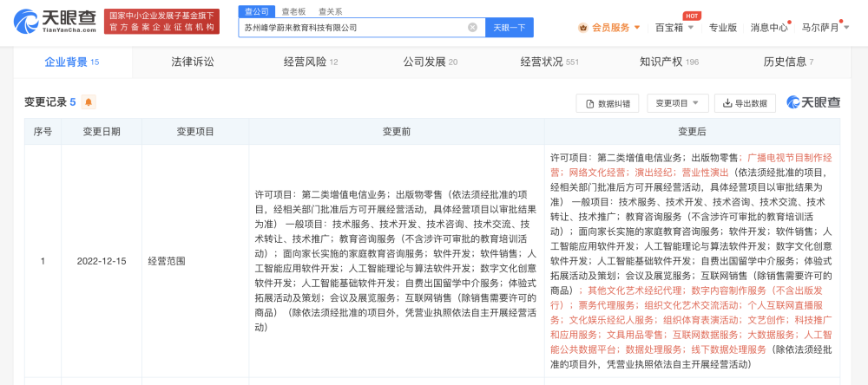Open the 马尔萨月 user account menu
This screenshot has width=868, height=385.
[825, 27]
